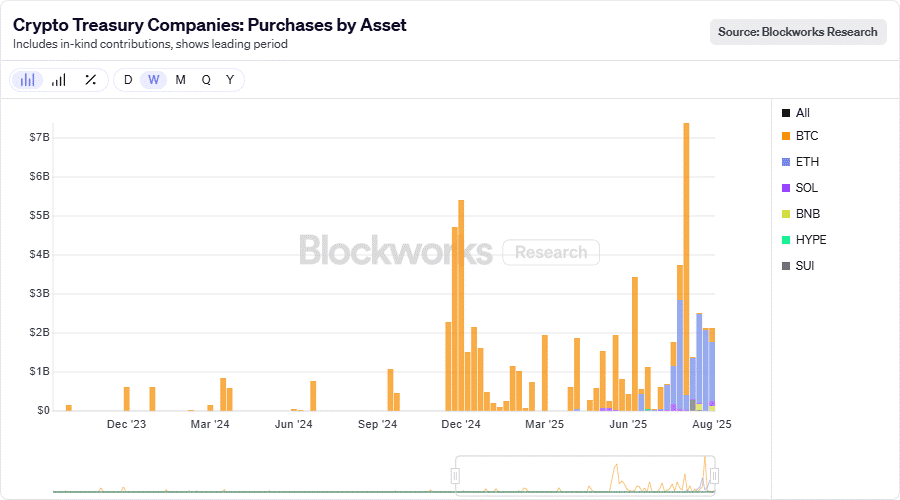
Task: Select quarterly (Q) interval
Action: click(206, 80)
